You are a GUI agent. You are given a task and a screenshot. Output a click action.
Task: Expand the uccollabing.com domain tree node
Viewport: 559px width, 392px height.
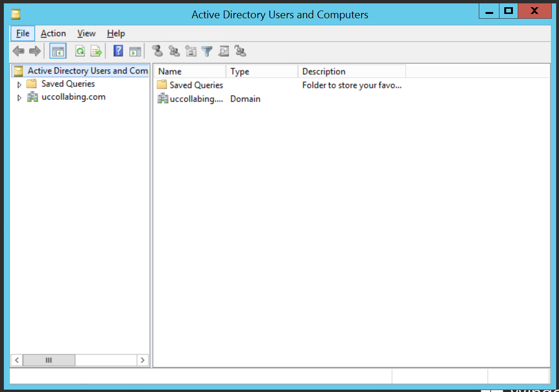pyautogui.click(x=19, y=98)
